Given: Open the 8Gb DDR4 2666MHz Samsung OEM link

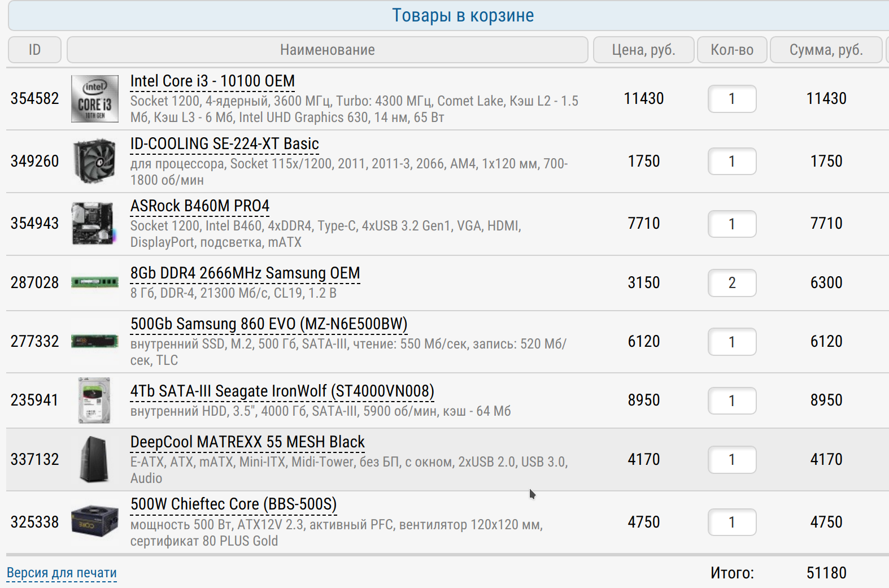Looking at the screenshot, I should pos(245,273).
